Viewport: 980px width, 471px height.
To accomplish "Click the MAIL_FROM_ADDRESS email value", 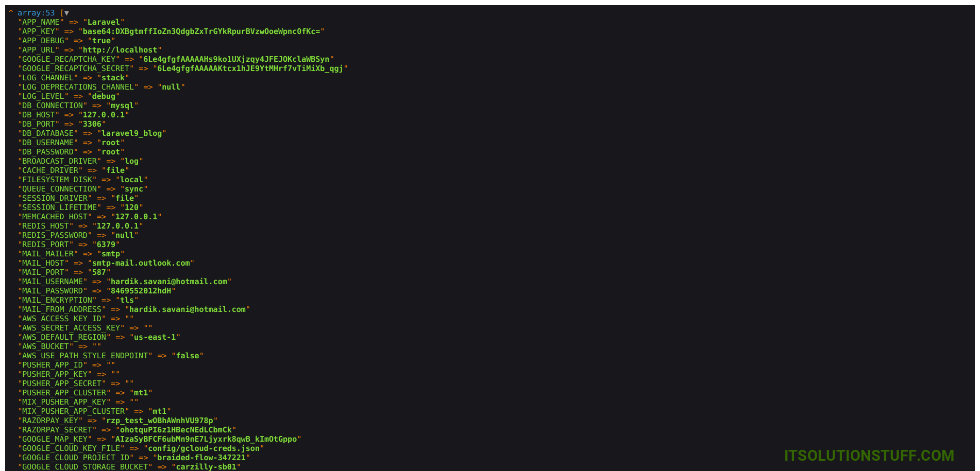I will click(188, 309).
